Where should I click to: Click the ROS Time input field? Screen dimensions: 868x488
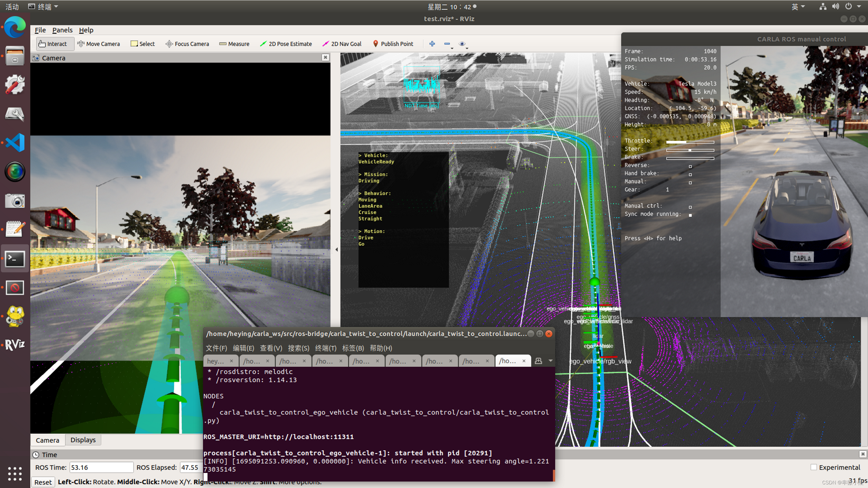pos(100,467)
